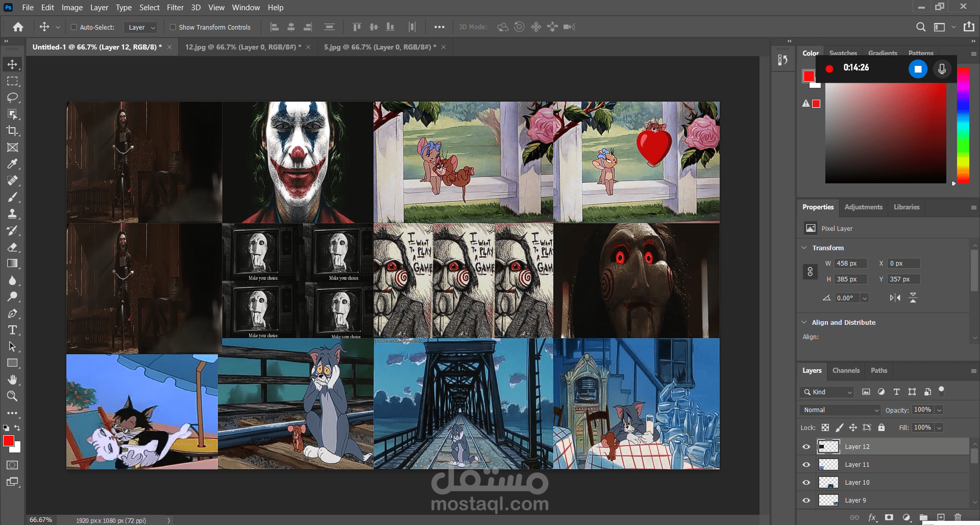Toggle Lock all for the layer
The height and width of the screenshot is (525, 980).
(x=881, y=427)
